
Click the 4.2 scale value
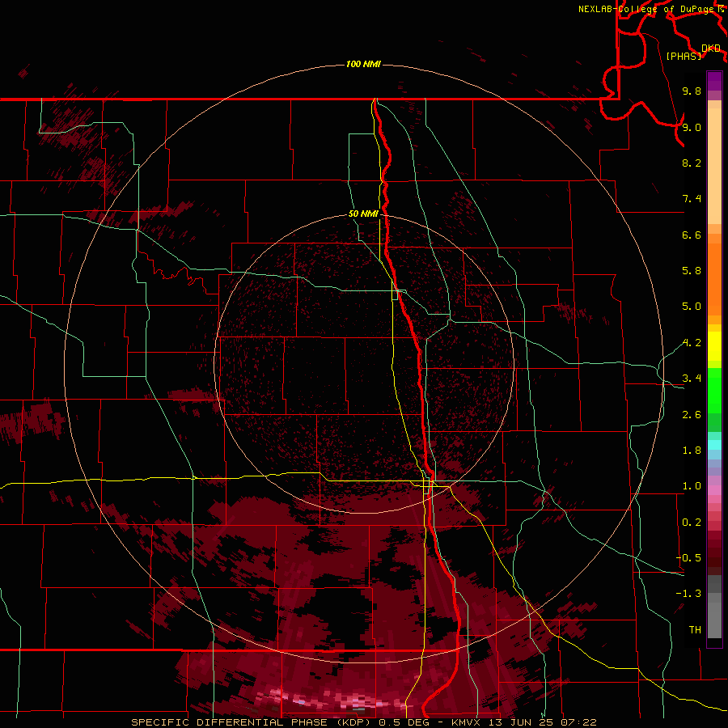click(x=692, y=343)
